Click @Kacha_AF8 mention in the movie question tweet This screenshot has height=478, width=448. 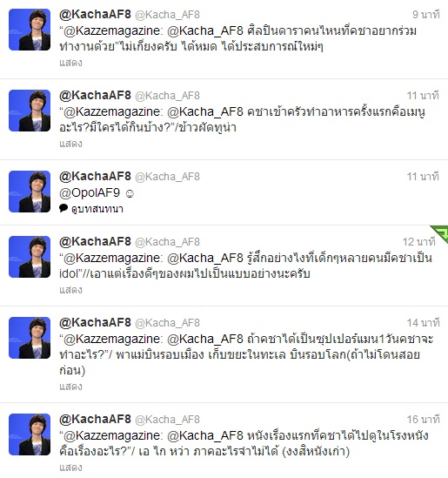tap(205, 435)
